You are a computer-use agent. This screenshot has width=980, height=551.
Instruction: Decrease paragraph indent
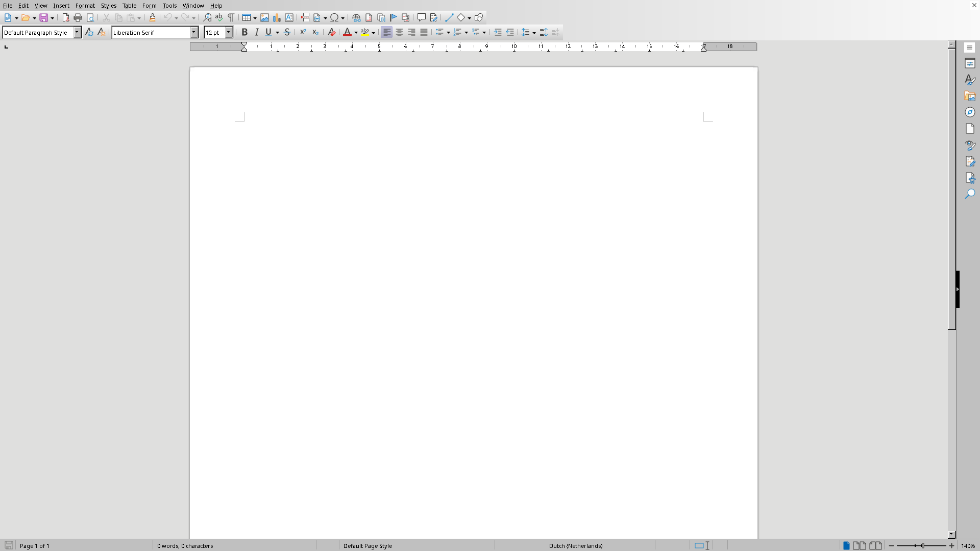click(x=510, y=32)
